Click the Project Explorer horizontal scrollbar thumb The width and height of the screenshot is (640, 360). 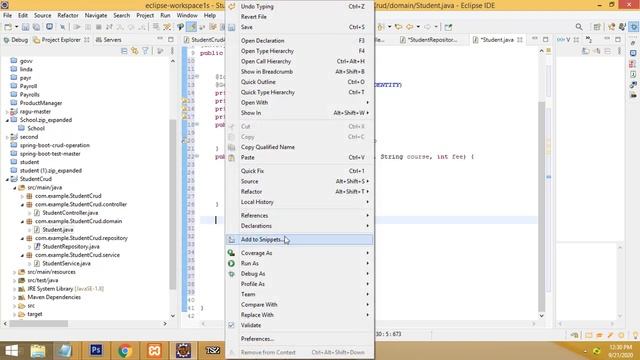point(38,324)
